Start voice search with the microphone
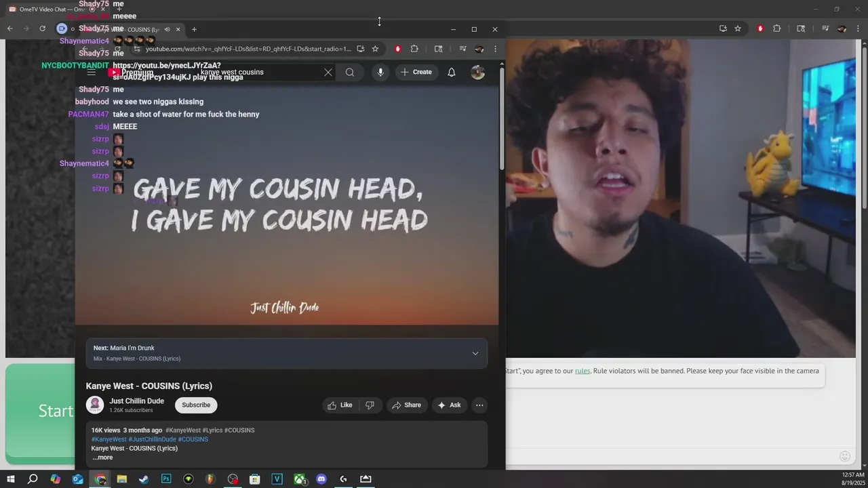The image size is (868, 488). (380, 72)
